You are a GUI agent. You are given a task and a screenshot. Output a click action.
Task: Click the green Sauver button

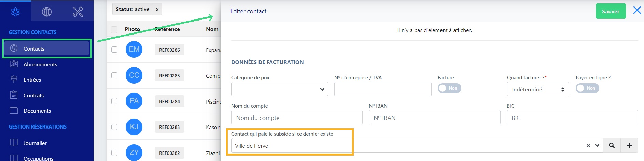(x=611, y=11)
